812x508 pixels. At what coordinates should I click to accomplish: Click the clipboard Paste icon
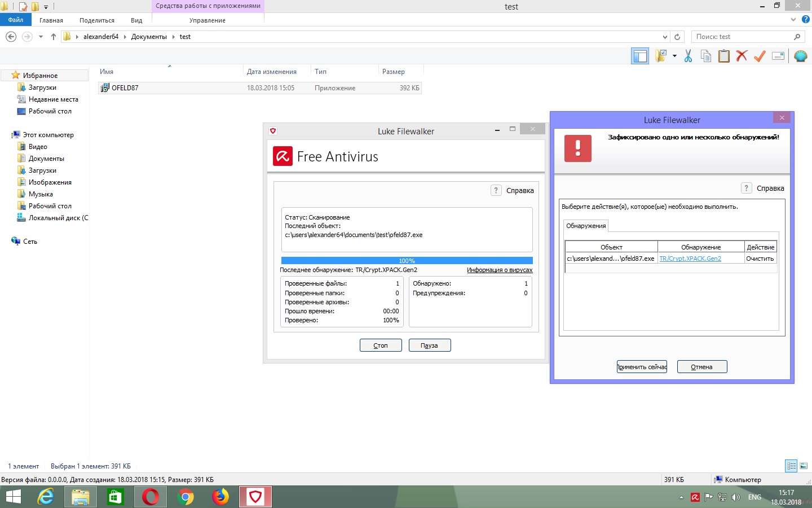pyautogui.click(x=724, y=56)
